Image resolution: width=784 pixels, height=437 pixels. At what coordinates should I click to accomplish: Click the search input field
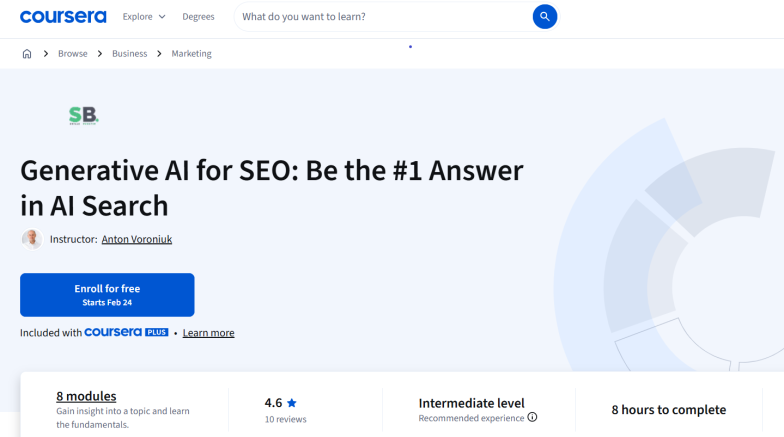(x=385, y=17)
